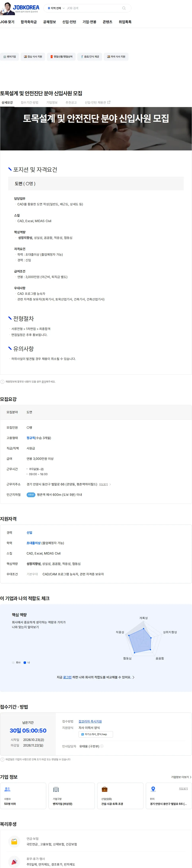
Task: Open the 공채정보 menu
Action: pos(50,22)
